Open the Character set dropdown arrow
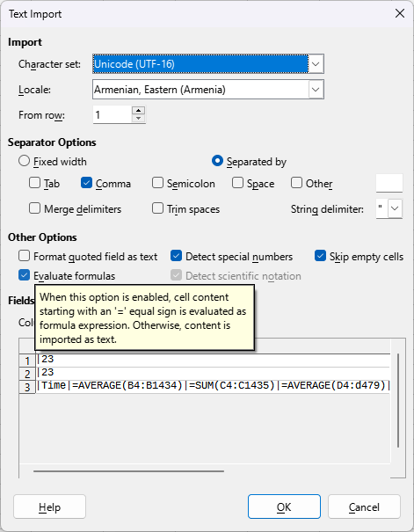Viewport: 414px width, 532px height. (316, 64)
